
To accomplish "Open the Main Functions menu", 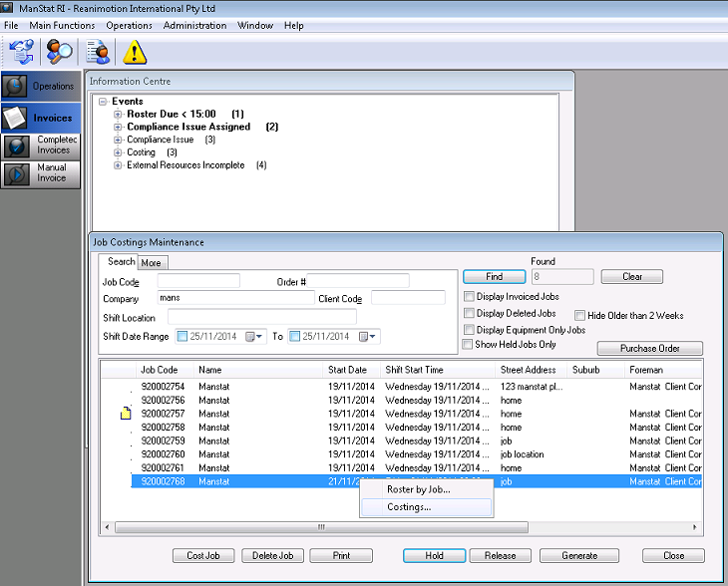I will point(62,26).
